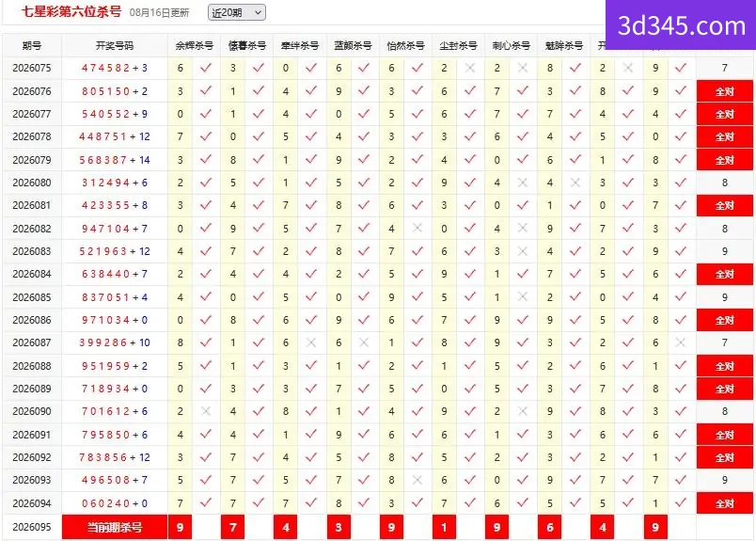Click grey cross in 怡然杀号 for 2026082
Screen dimensions: 756x541
pos(417,228)
